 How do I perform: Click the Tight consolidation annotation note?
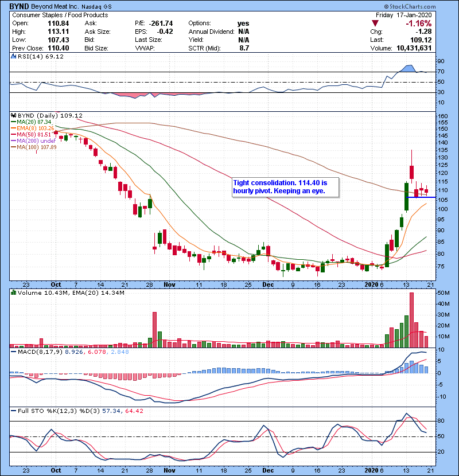(285, 187)
